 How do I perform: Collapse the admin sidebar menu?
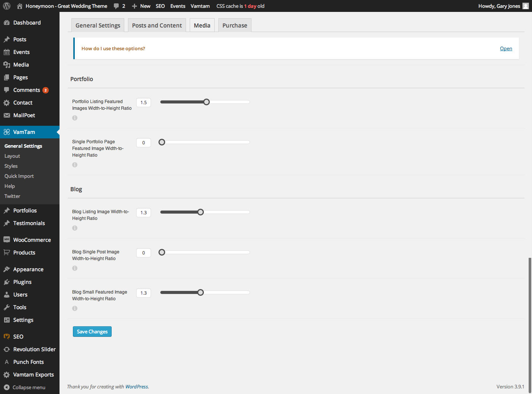pyautogui.click(x=25, y=387)
